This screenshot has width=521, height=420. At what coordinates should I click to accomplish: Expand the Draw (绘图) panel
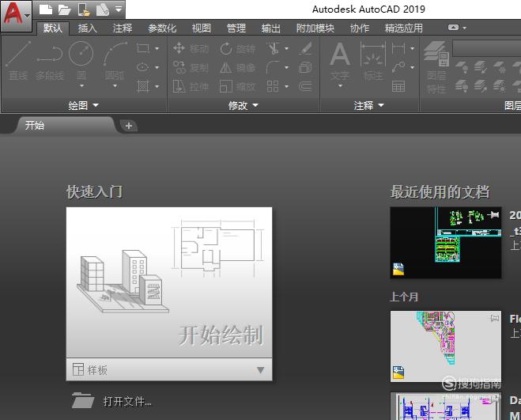coord(83,105)
